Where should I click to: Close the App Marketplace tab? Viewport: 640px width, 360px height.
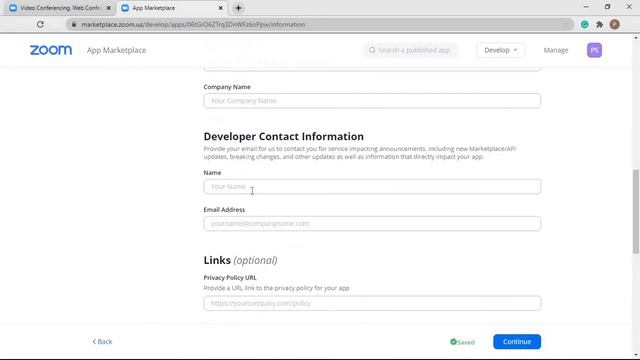pyautogui.click(x=220, y=8)
